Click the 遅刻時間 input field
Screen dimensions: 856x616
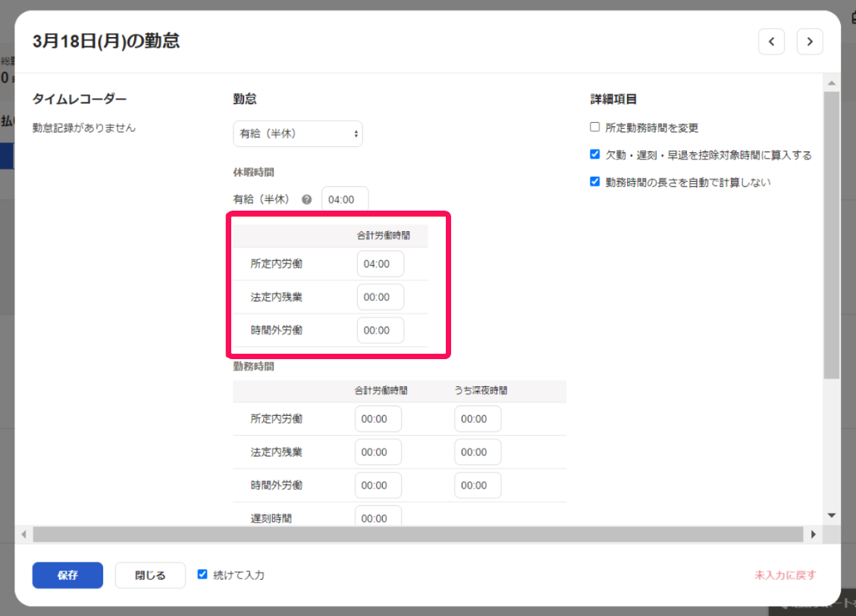pos(378,518)
